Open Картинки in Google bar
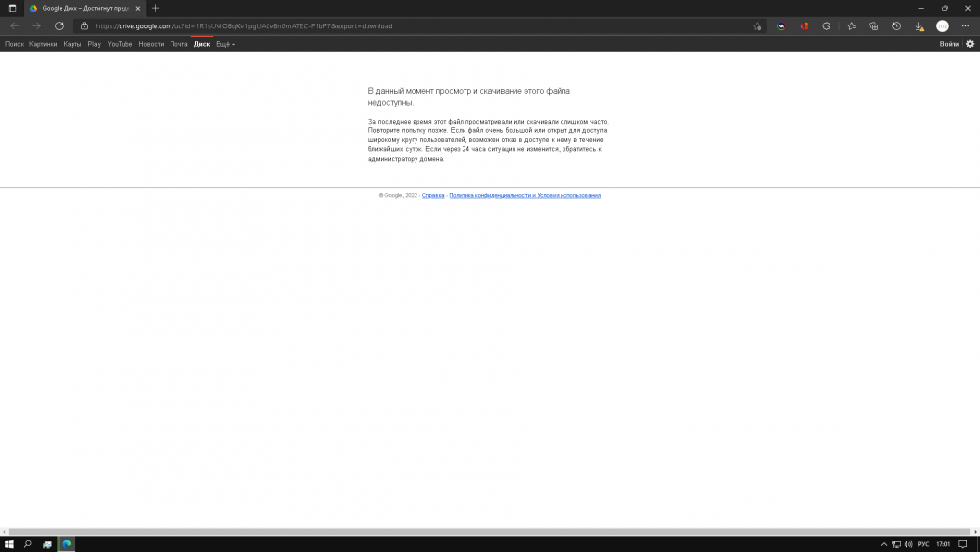 point(43,44)
